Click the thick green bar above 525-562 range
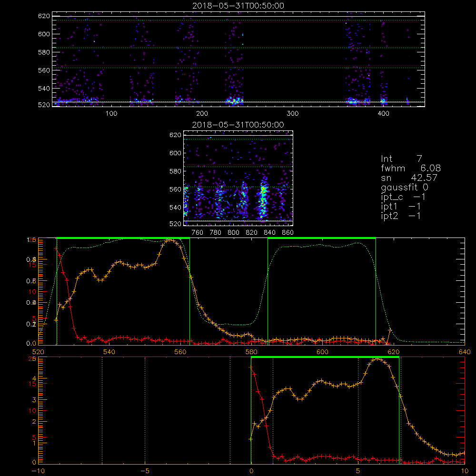Viewport: 476px width, 476px height. tap(123, 238)
